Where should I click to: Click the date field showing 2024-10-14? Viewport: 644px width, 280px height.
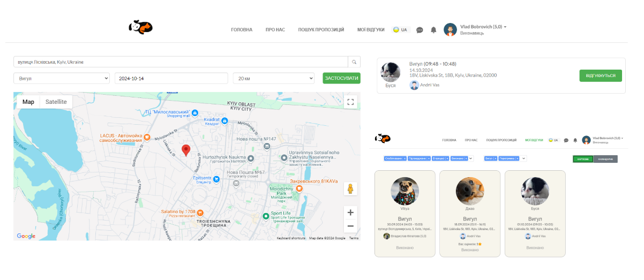[x=171, y=78]
